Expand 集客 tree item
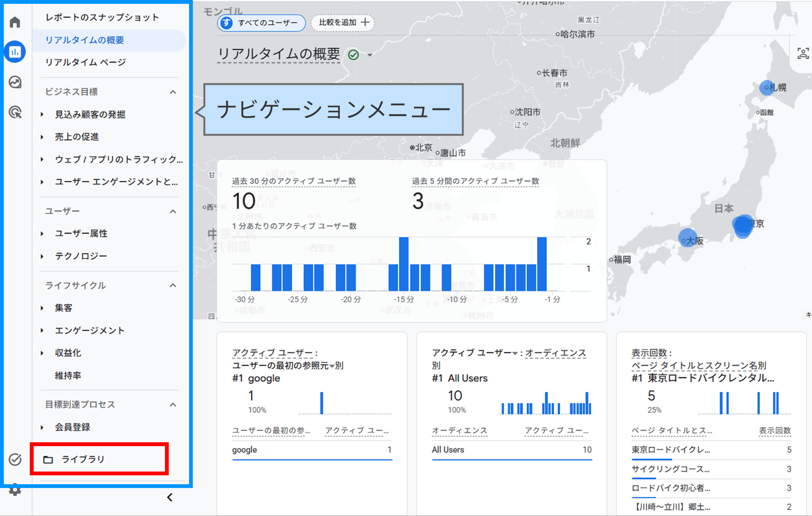 [x=42, y=308]
